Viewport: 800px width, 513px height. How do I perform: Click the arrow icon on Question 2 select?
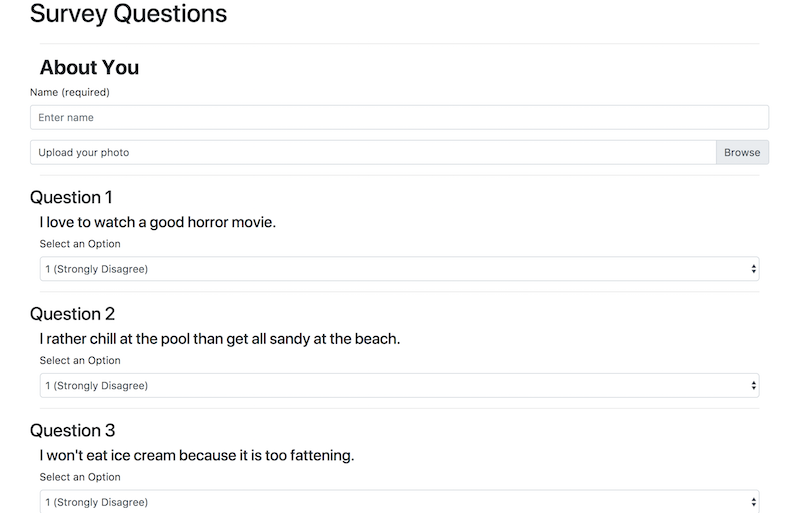753,385
